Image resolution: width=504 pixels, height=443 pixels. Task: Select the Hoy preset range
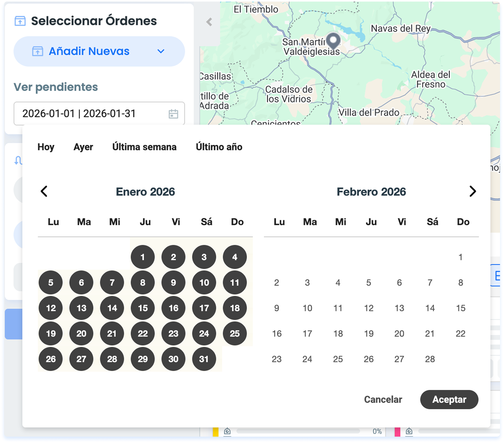46,147
